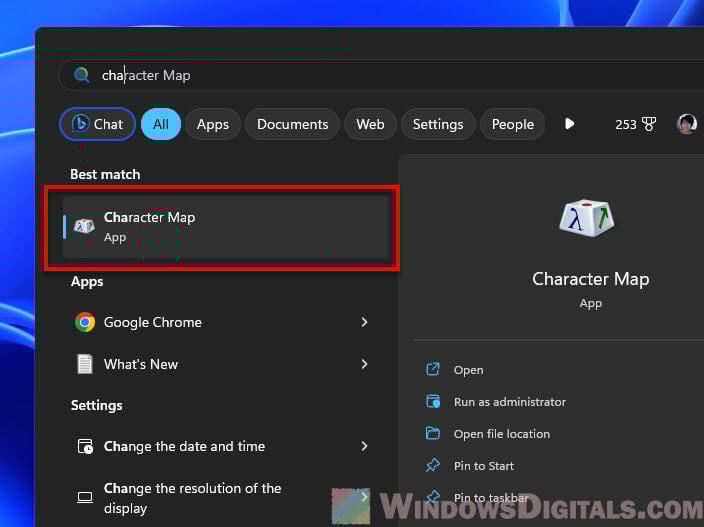Image resolution: width=704 pixels, height=527 pixels.
Task: Choose Pin to Start
Action: click(x=484, y=466)
